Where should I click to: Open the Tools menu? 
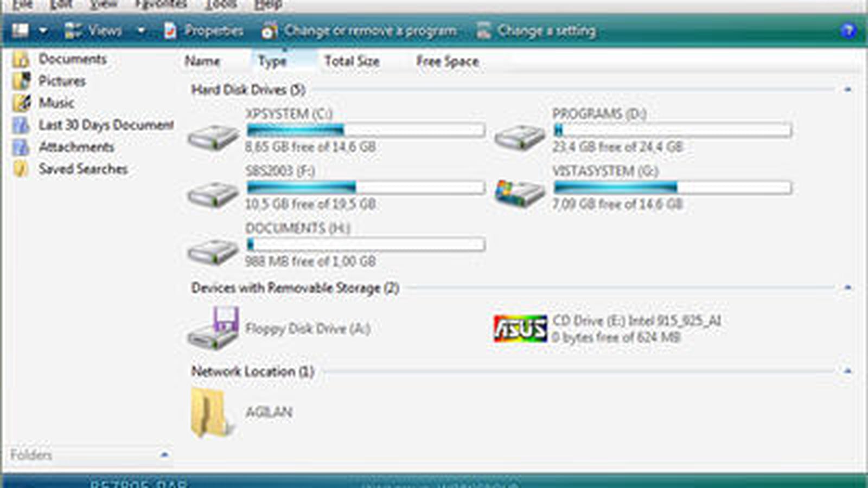click(221, 4)
